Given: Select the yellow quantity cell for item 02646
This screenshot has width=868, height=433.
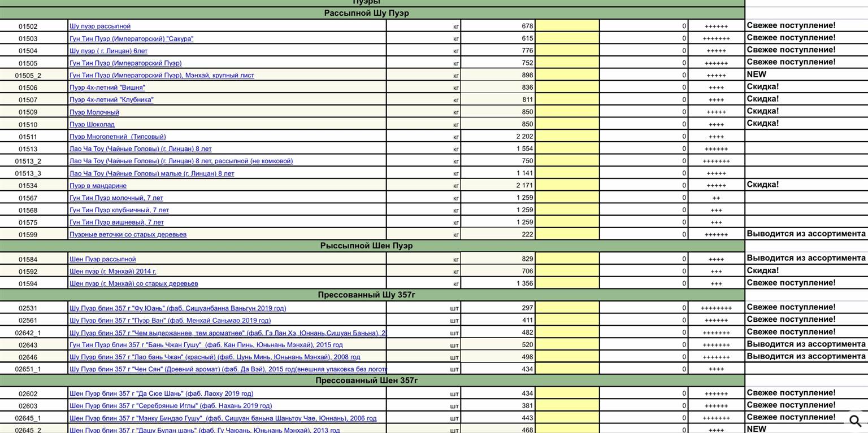Looking at the screenshot, I should (x=567, y=357).
